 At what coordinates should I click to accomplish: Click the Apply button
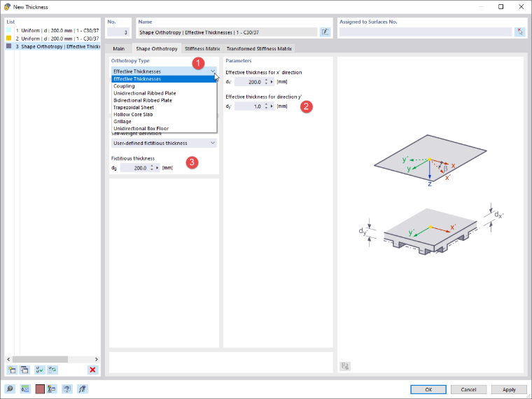(509, 389)
